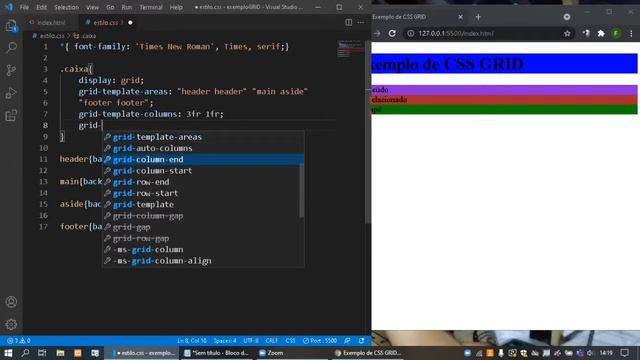View site information icon in address bar
This screenshot has width=640, height=360.
click(411, 33)
